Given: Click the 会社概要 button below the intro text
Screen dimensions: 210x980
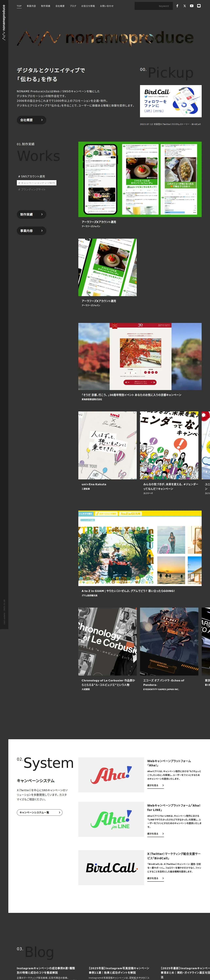Looking at the screenshot, I should 31,120.
